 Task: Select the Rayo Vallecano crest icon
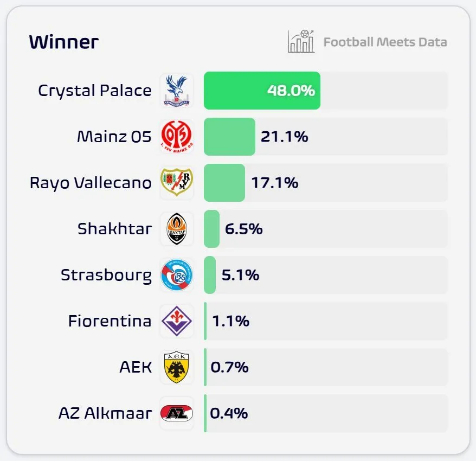(x=177, y=183)
